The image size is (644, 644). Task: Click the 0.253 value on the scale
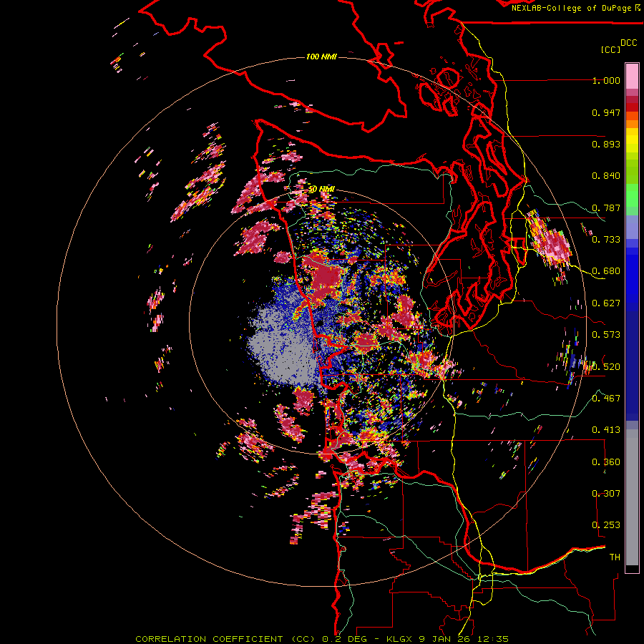(606, 525)
